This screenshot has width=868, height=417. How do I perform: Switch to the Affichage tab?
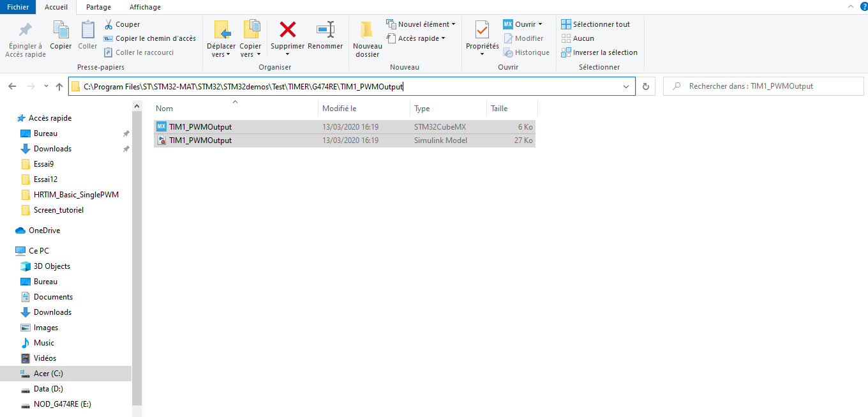click(x=146, y=7)
